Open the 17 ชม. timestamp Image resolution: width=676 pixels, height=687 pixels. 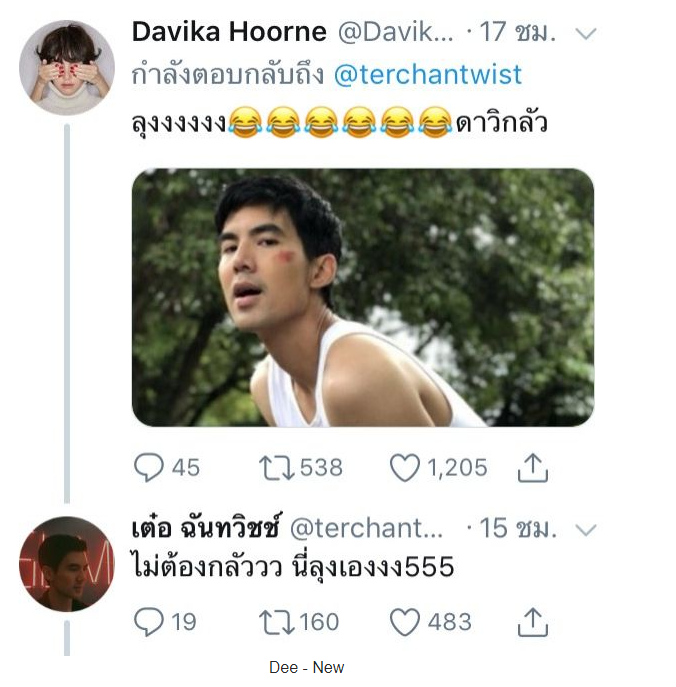517,32
